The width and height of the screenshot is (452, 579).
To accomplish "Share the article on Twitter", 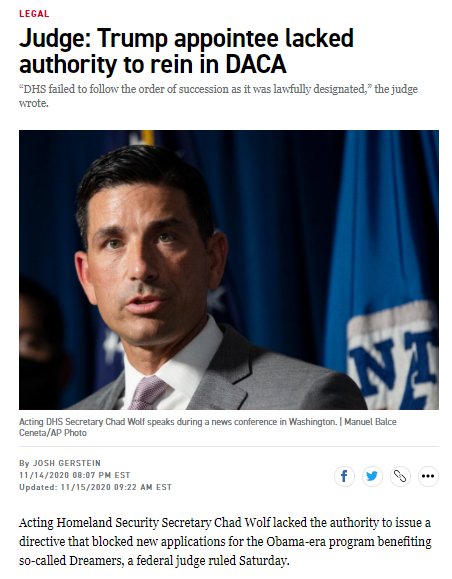I will click(x=372, y=476).
